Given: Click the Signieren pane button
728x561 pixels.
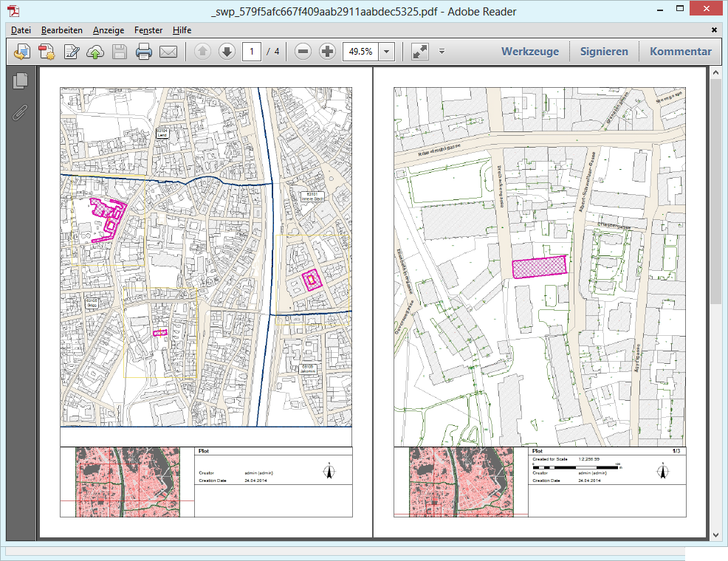Looking at the screenshot, I should (604, 52).
